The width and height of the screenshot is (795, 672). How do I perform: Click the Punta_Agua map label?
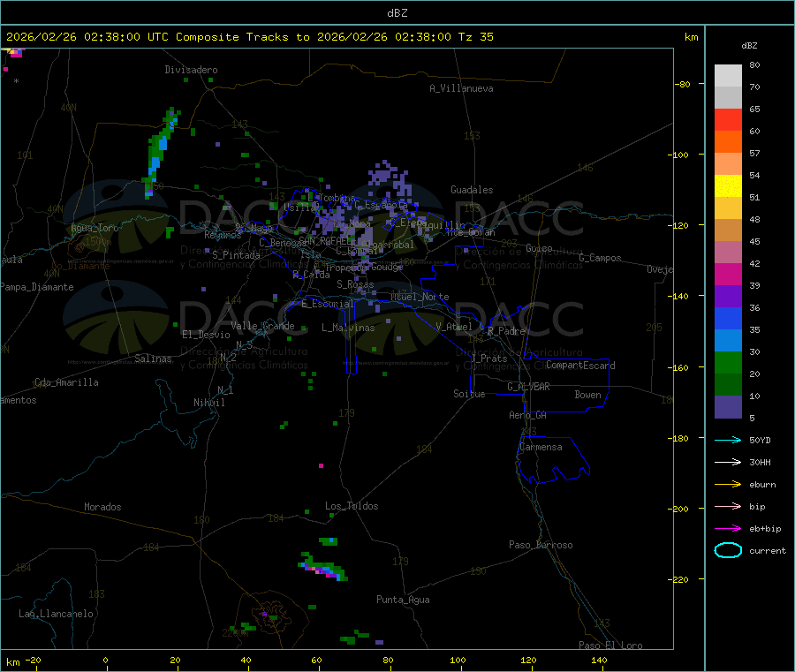pyautogui.click(x=403, y=600)
